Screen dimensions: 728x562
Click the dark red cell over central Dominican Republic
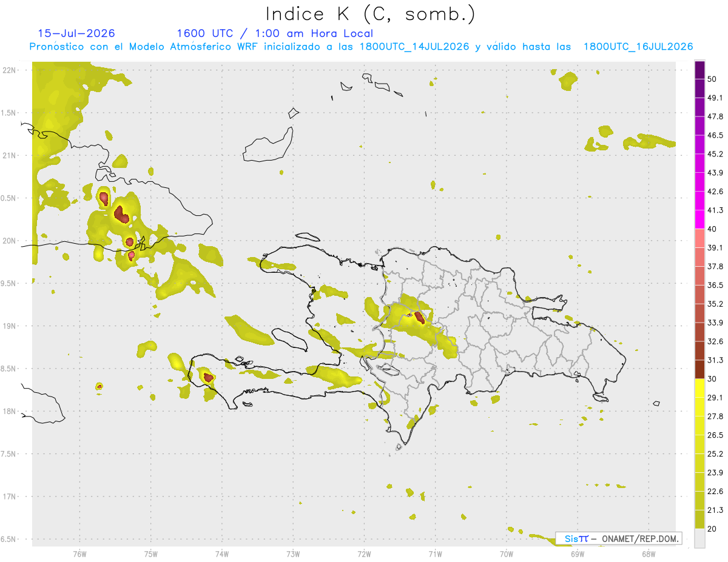[419, 317]
